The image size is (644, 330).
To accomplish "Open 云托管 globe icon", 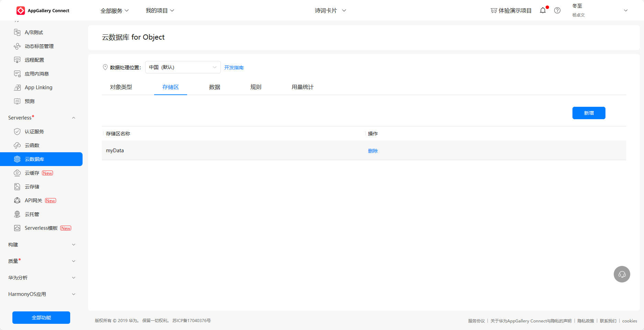I will (x=17, y=214).
